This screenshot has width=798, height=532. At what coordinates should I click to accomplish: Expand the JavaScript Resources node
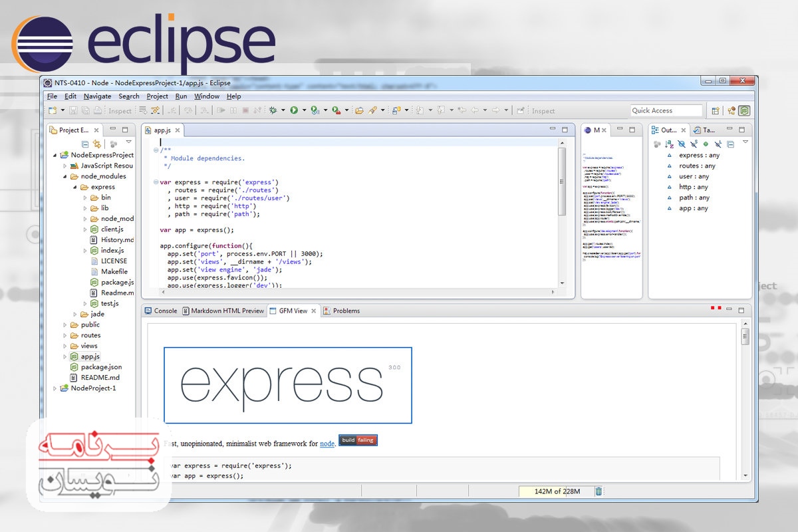pyautogui.click(x=65, y=166)
